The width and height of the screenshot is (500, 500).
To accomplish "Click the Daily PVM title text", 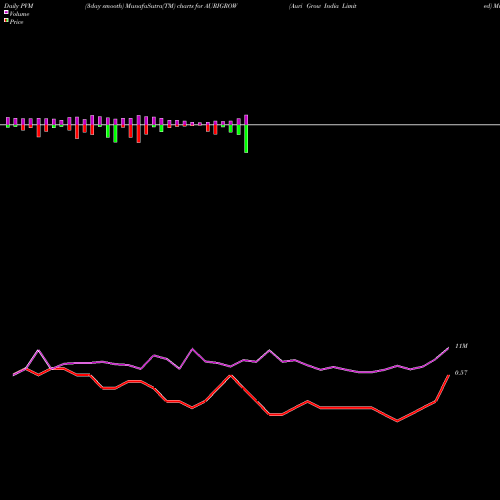I will coord(19,6).
